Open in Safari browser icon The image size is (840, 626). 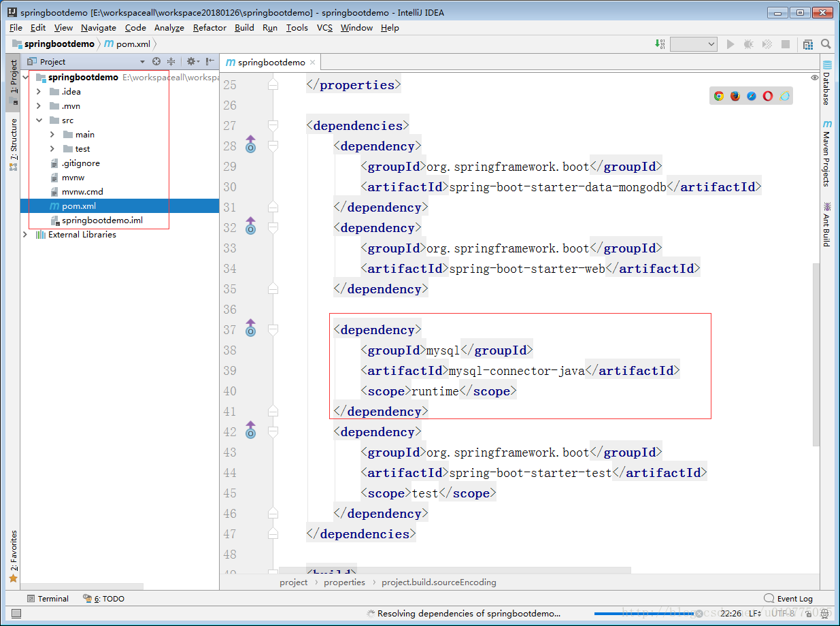click(751, 96)
